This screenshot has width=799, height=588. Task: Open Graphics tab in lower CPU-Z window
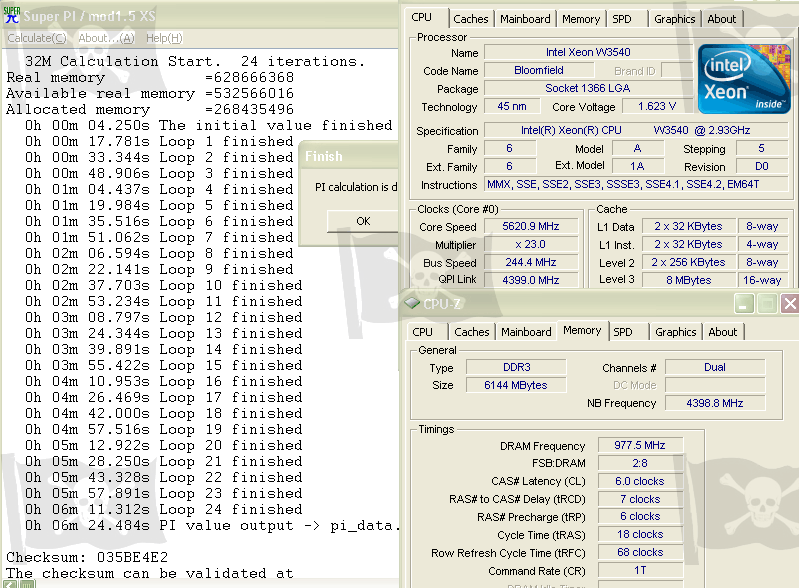pyautogui.click(x=675, y=332)
